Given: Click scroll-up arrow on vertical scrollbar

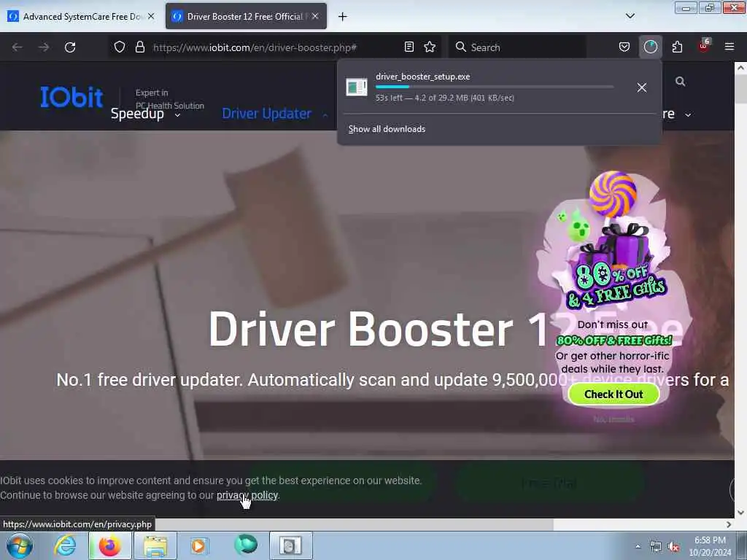Looking at the screenshot, I should coord(740,68).
